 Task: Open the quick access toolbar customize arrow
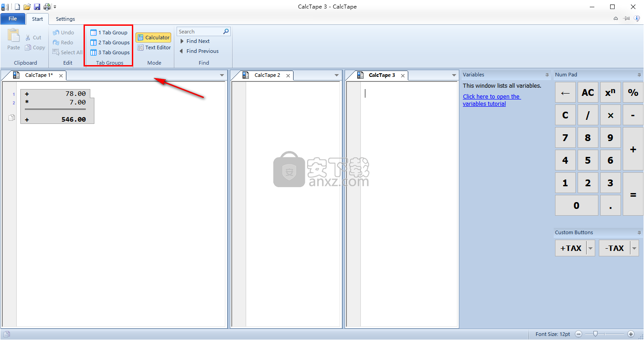click(x=55, y=7)
